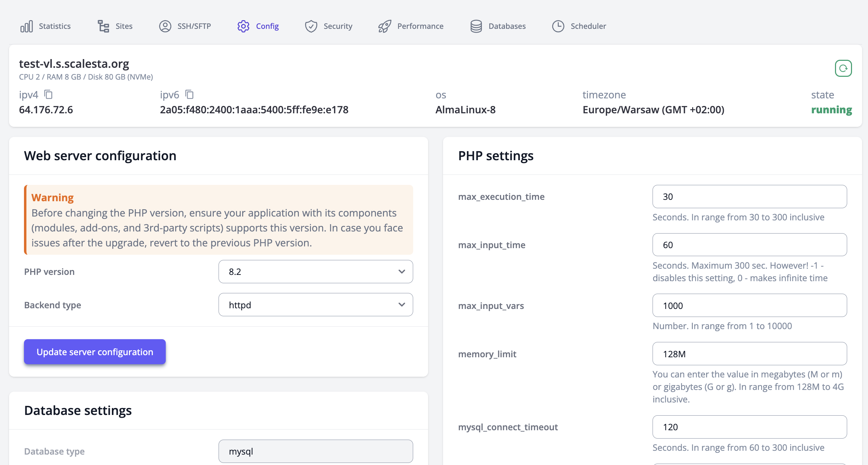Click the green server refresh icon
868x465 pixels.
pos(843,68)
